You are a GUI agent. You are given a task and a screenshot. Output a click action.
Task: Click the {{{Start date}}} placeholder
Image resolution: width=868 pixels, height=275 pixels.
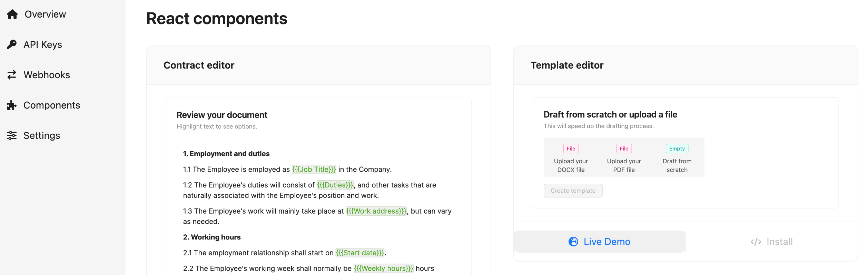[x=360, y=253]
